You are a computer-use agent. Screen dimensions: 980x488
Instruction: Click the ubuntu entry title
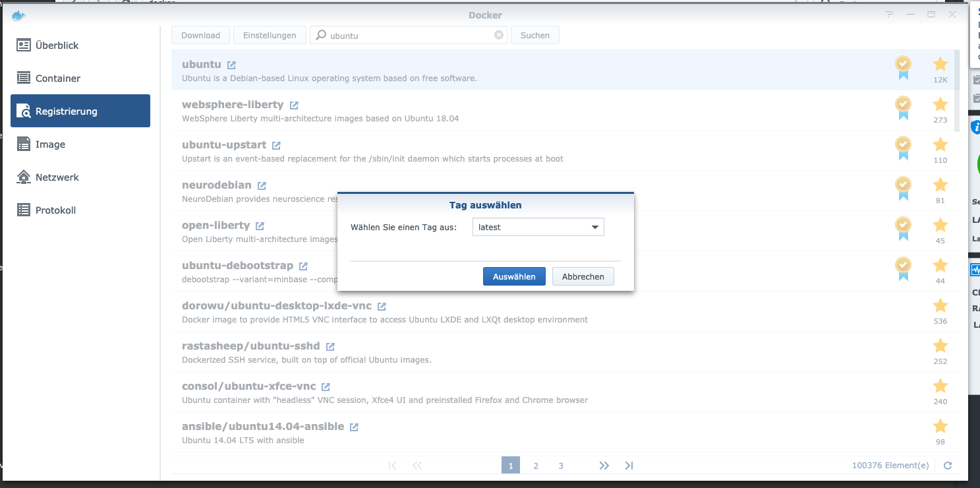point(202,65)
